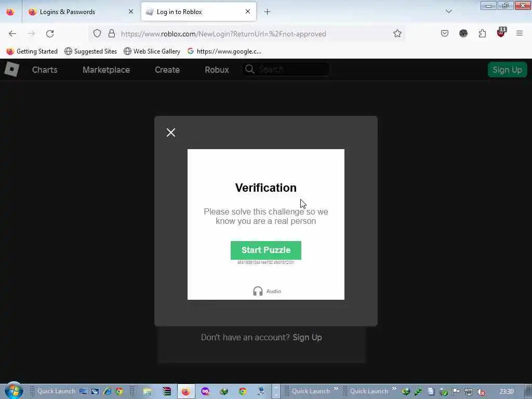Open the uBlock Origin extension icon
This screenshot has height=399, width=532.
(501, 33)
